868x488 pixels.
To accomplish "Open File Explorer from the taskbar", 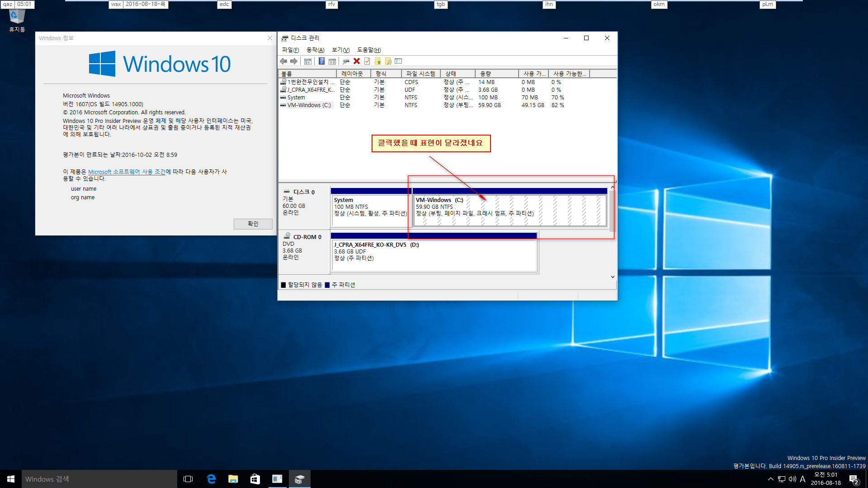I will (x=233, y=479).
